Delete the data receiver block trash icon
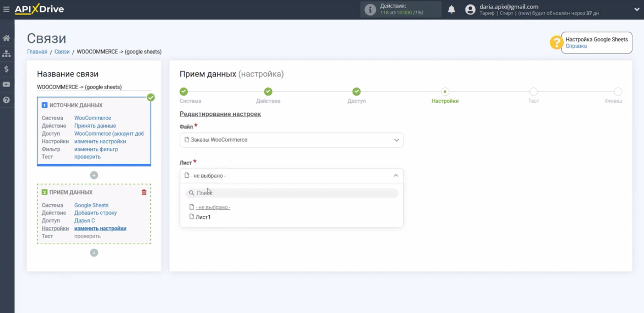 (x=144, y=192)
